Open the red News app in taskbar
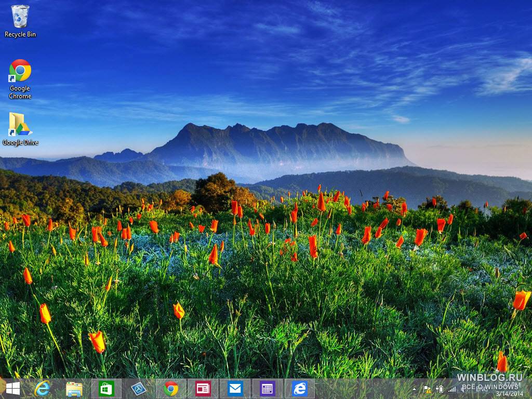This screenshot has width=532, height=399. tap(203, 389)
